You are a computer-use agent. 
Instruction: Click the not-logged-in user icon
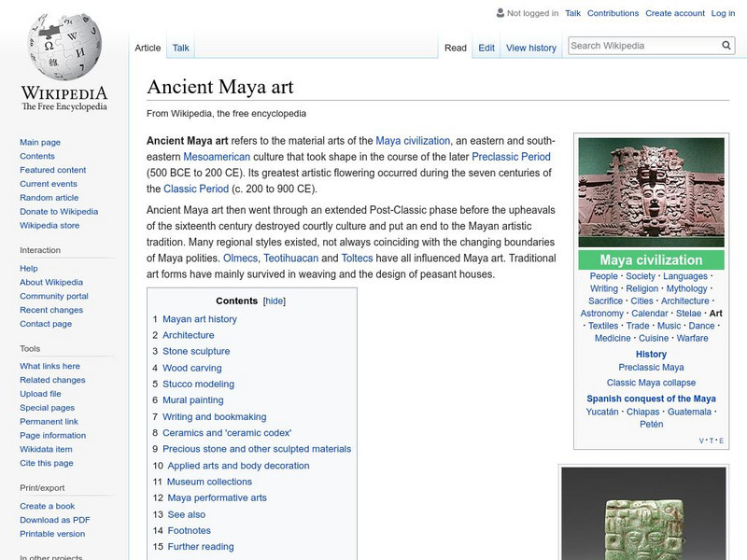tap(500, 13)
